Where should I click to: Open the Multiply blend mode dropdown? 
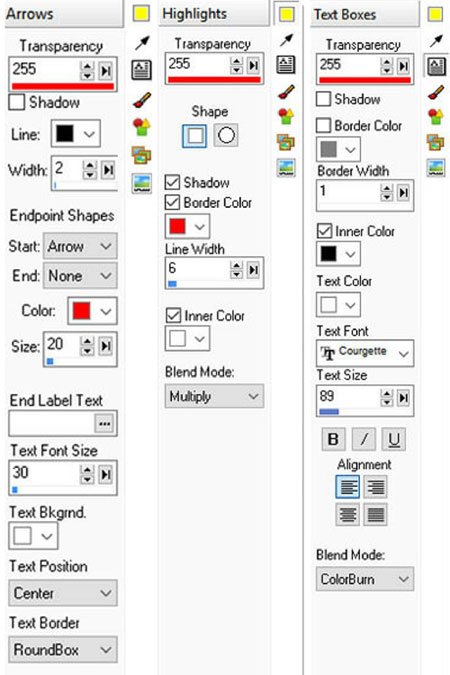pyautogui.click(x=214, y=396)
